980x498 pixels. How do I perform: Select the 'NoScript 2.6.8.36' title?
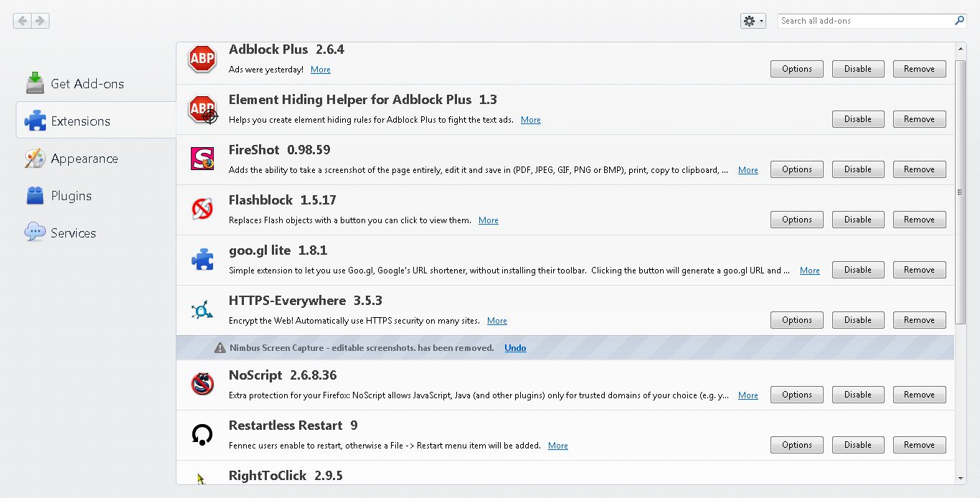tap(283, 375)
